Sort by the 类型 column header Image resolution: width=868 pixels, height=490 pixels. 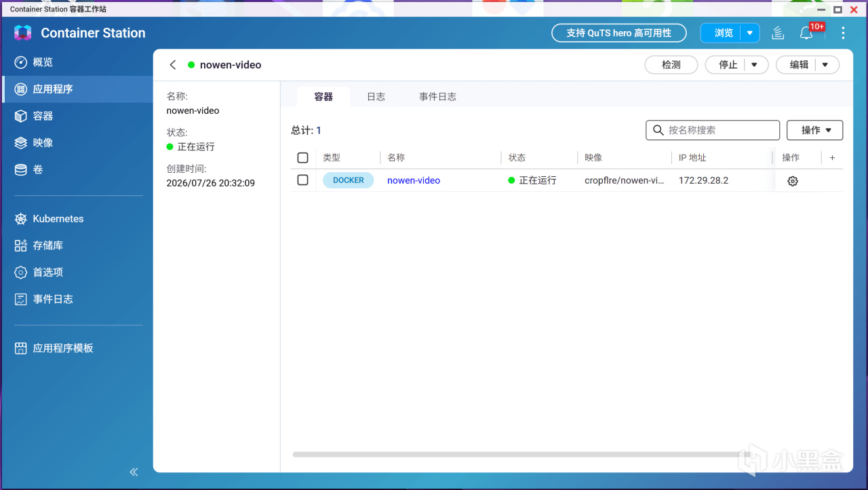332,158
